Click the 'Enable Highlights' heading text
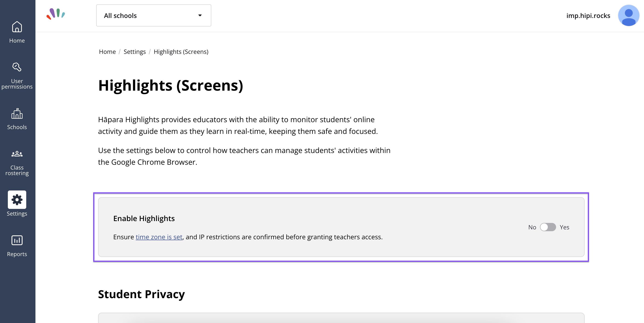644x323 pixels. click(x=144, y=218)
